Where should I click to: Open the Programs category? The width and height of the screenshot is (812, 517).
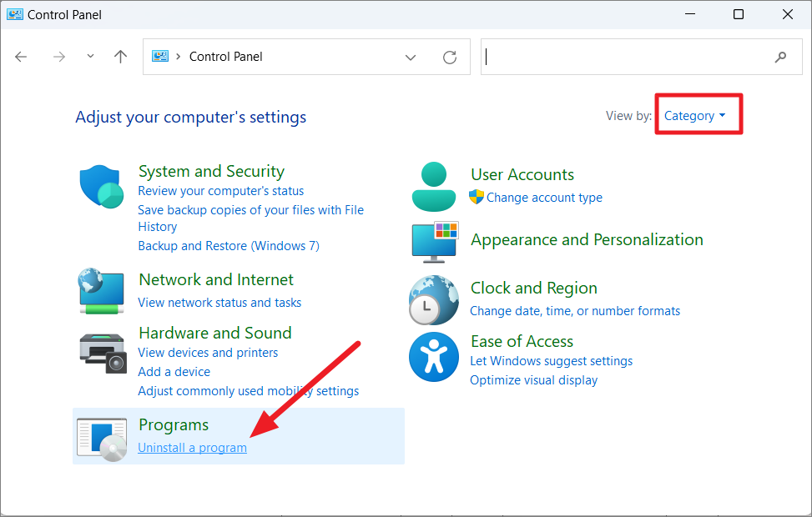click(x=174, y=424)
